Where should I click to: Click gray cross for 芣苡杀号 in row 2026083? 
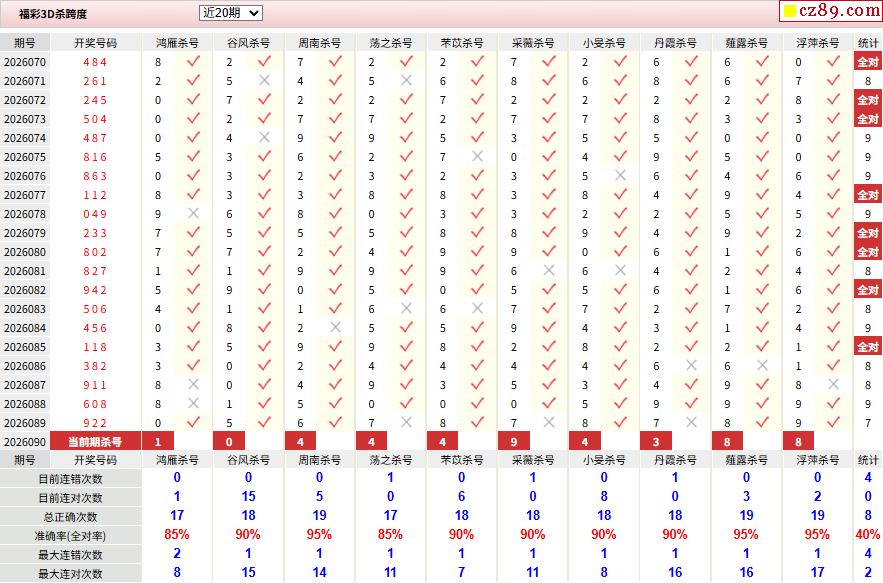point(478,309)
